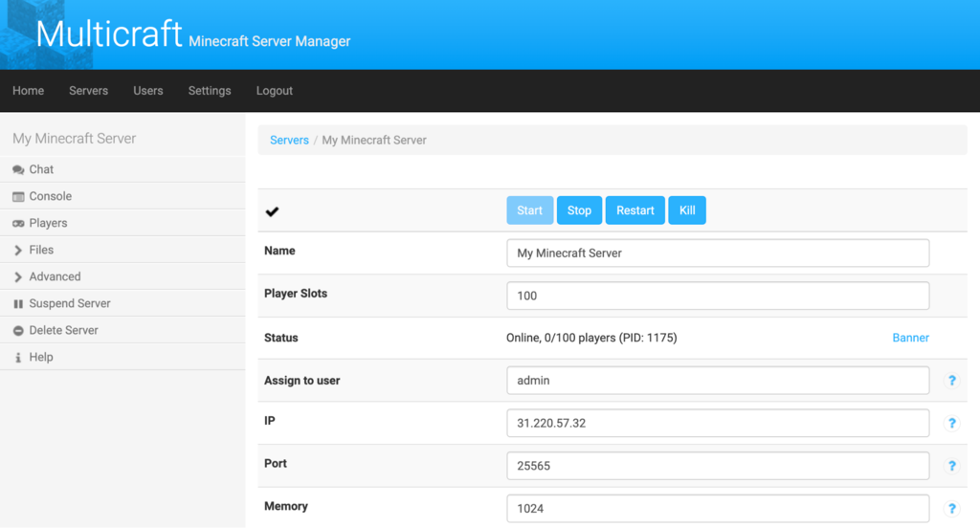The height and width of the screenshot is (528, 980).
Task: Focus the Assign to user field
Action: 718,381
